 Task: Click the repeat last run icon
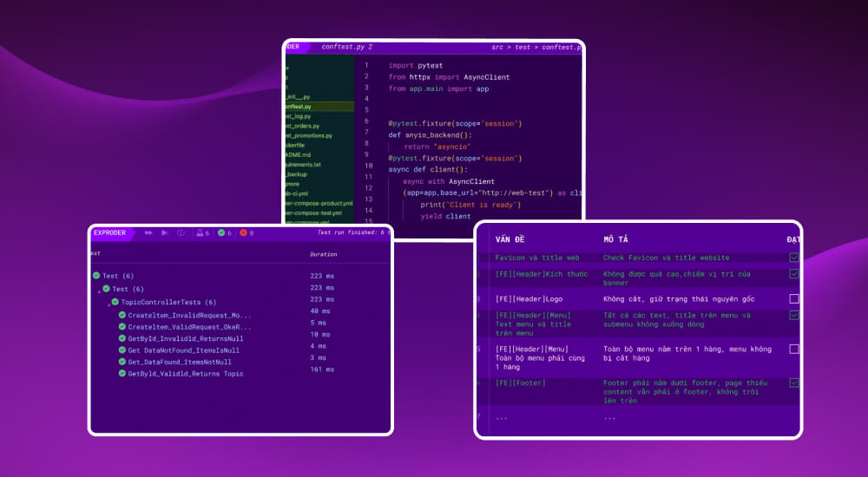[x=181, y=233]
